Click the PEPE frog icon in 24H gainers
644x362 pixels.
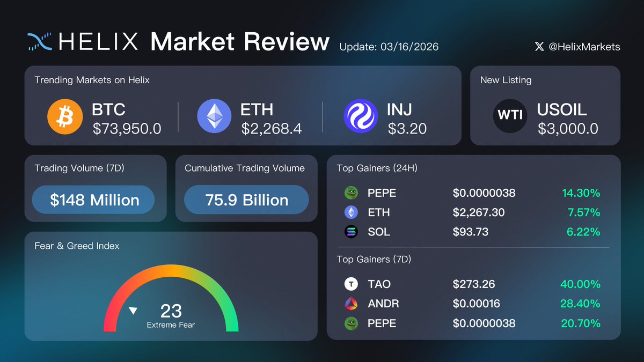click(351, 193)
